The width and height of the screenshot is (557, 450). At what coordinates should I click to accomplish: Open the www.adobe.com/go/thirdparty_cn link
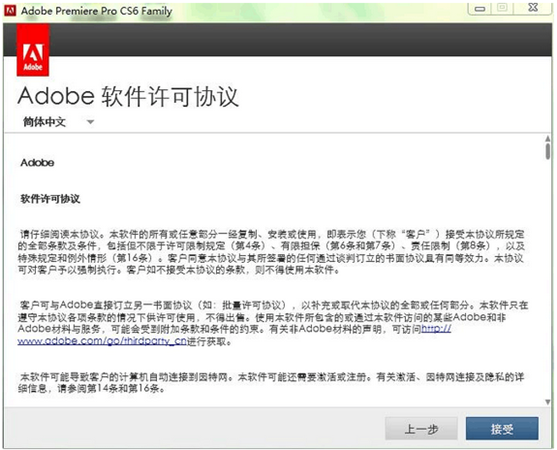click(102, 341)
